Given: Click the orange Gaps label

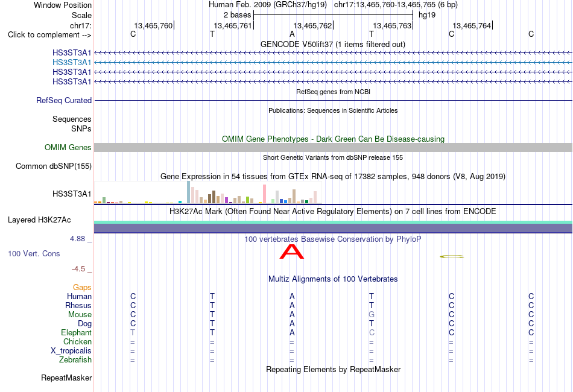Looking at the screenshot, I should (82, 288).
